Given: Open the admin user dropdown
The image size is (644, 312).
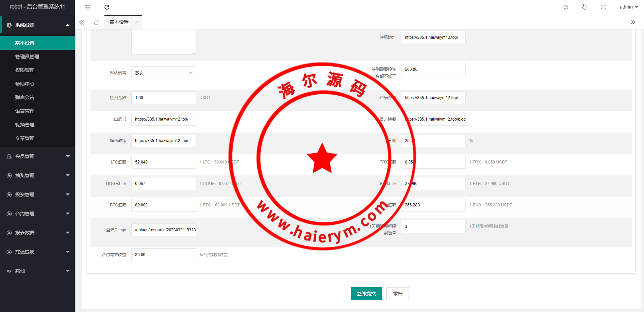Looking at the screenshot, I should click(628, 7).
